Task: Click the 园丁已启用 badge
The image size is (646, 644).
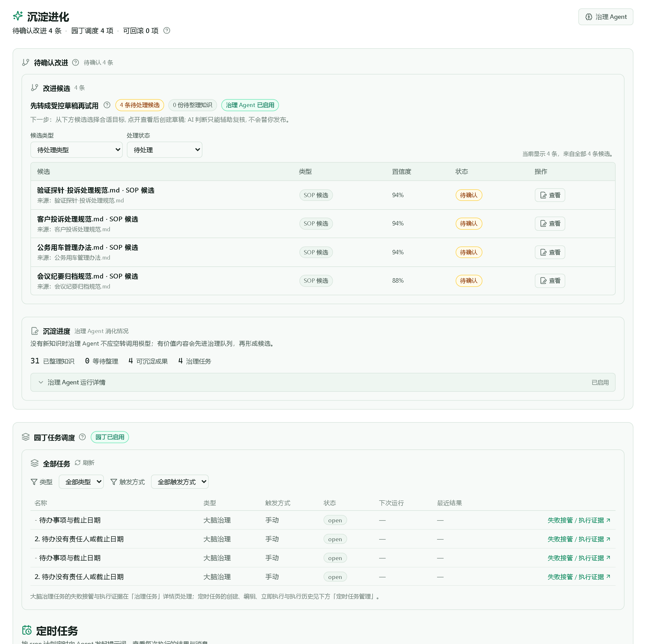Action: [x=110, y=437]
